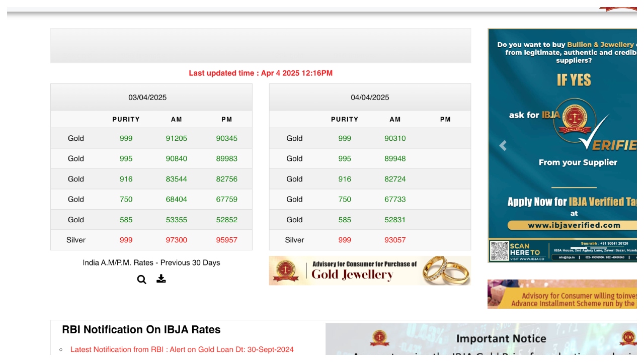644x362 pixels.
Task: Click the 03/04/2025 table date header
Action: pyautogui.click(x=147, y=98)
